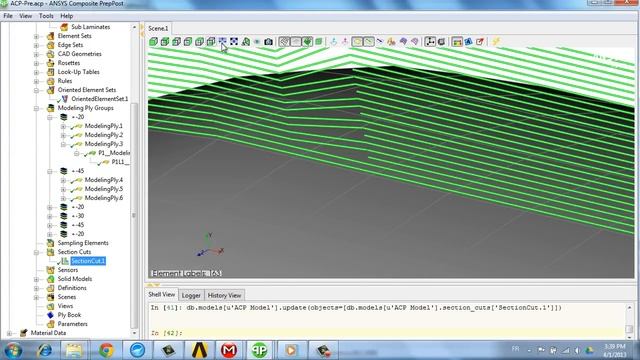640x360 pixels.
Task: Click the yellow lightning update icon
Action: (496, 41)
